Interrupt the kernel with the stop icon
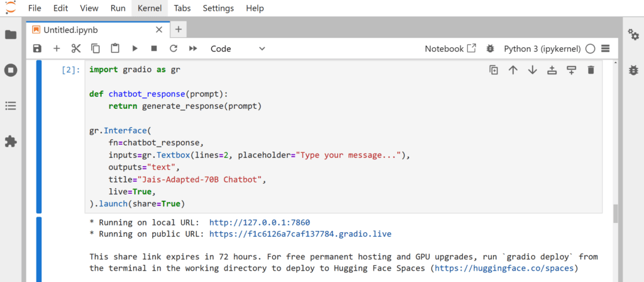The image size is (644, 282). 154,48
